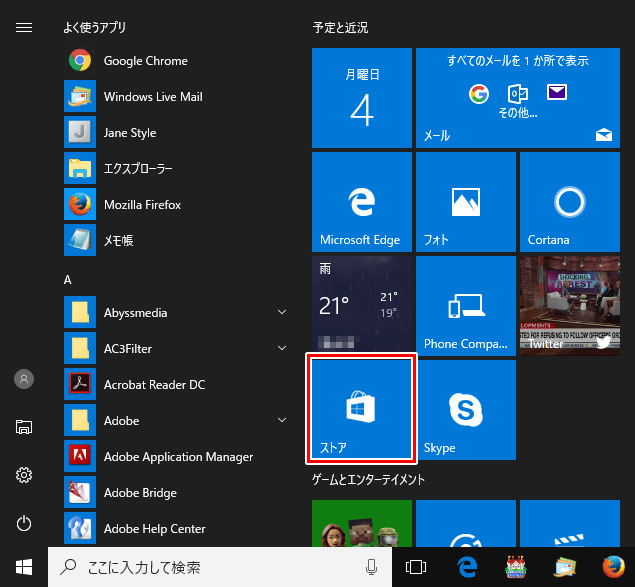This screenshot has height=587, width=635.
Task: Open Acrobat Reader DC
Action: tap(177, 384)
